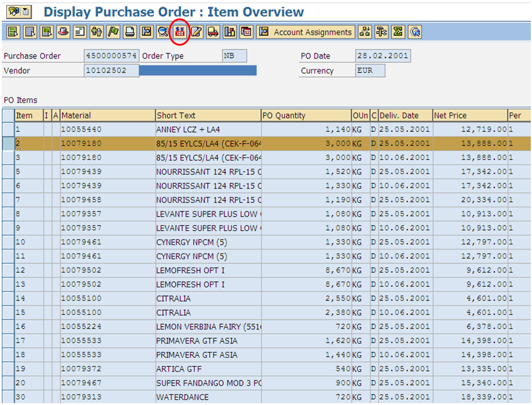Click the globe with magnifier icon
The height and width of the screenshot is (405, 532).
click(x=415, y=32)
